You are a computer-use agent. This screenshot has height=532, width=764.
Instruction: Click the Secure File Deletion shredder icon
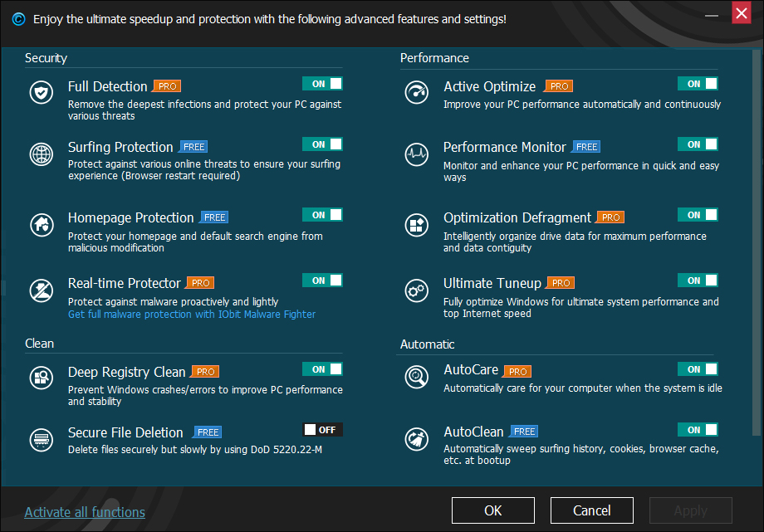click(42, 439)
